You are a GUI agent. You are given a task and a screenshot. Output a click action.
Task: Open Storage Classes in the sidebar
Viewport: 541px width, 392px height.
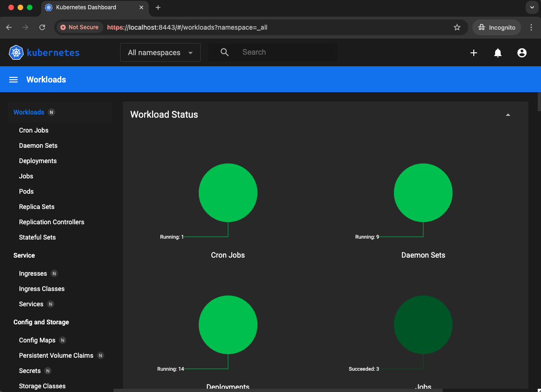click(42, 386)
